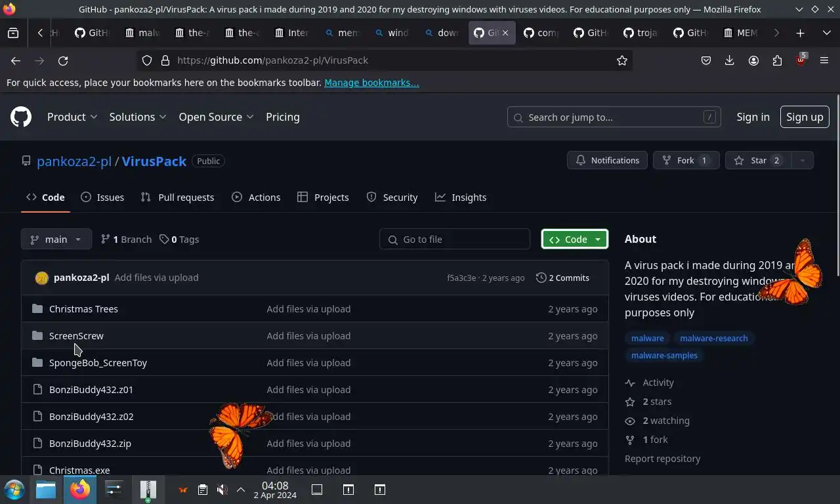Open BonziBuddy432.z01 file
The image size is (840, 504).
click(x=91, y=389)
